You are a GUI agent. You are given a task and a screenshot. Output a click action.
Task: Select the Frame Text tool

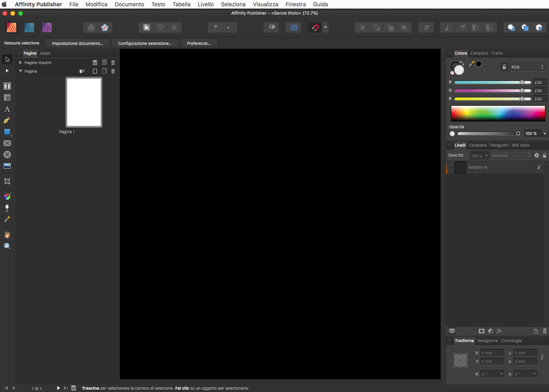coord(7,86)
